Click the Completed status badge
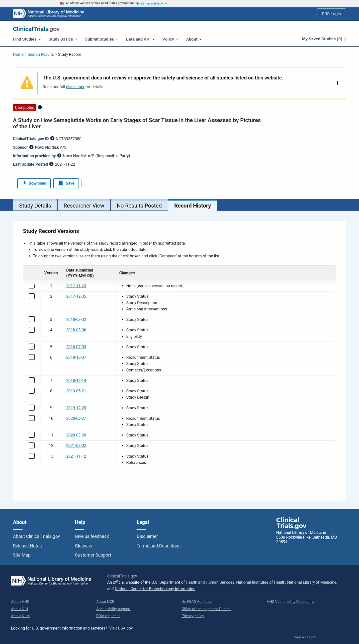 (24, 107)
